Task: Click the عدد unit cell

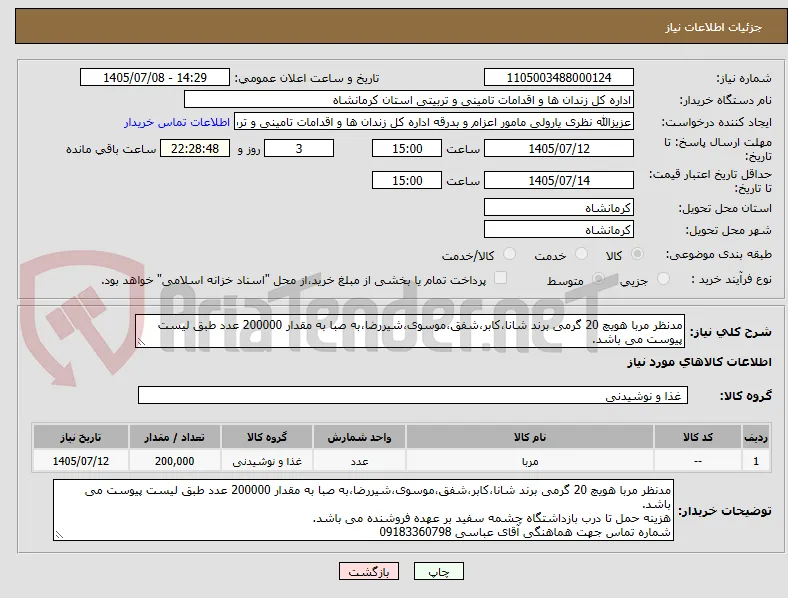Action: (359, 461)
